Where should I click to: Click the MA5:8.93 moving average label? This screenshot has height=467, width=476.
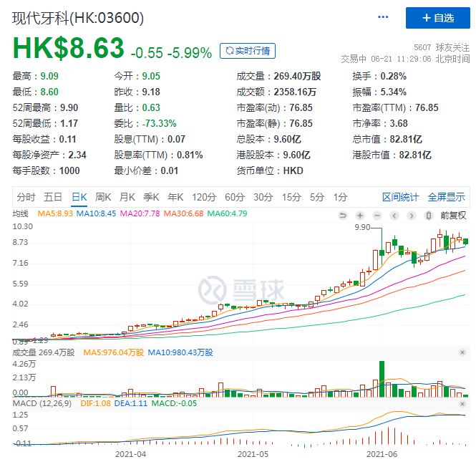pyautogui.click(x=55, y=213)
